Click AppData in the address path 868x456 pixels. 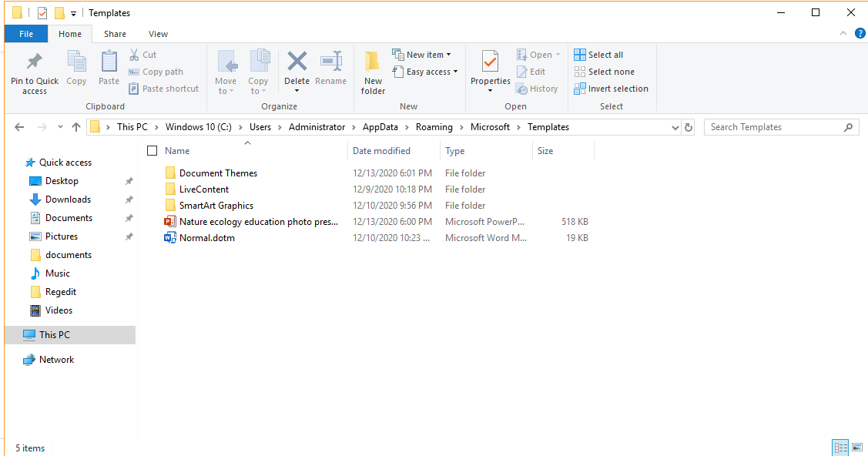click(x=380, y=127)
